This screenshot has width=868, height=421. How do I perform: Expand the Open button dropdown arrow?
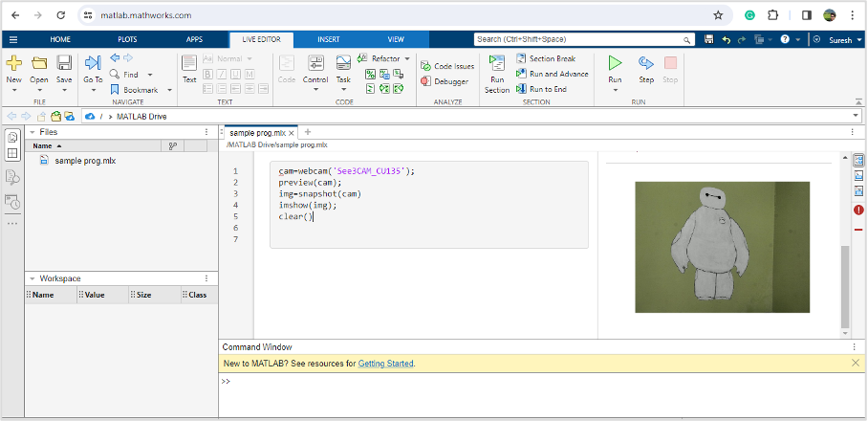39,90
